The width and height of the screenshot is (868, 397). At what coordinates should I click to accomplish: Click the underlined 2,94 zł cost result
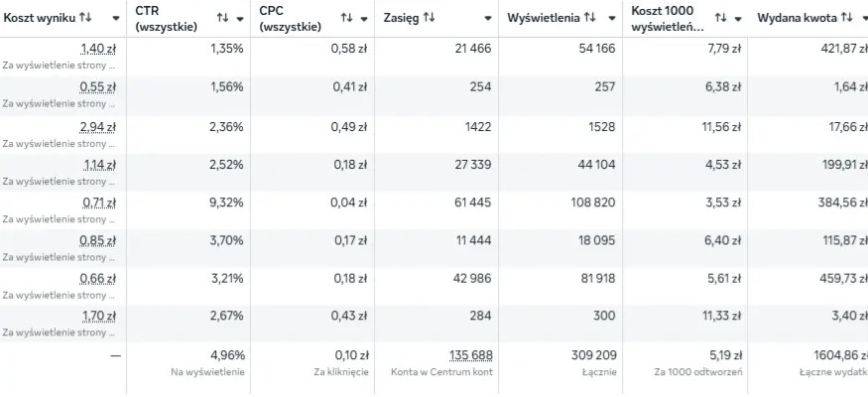pyautogui.click(x=99, y=126)
